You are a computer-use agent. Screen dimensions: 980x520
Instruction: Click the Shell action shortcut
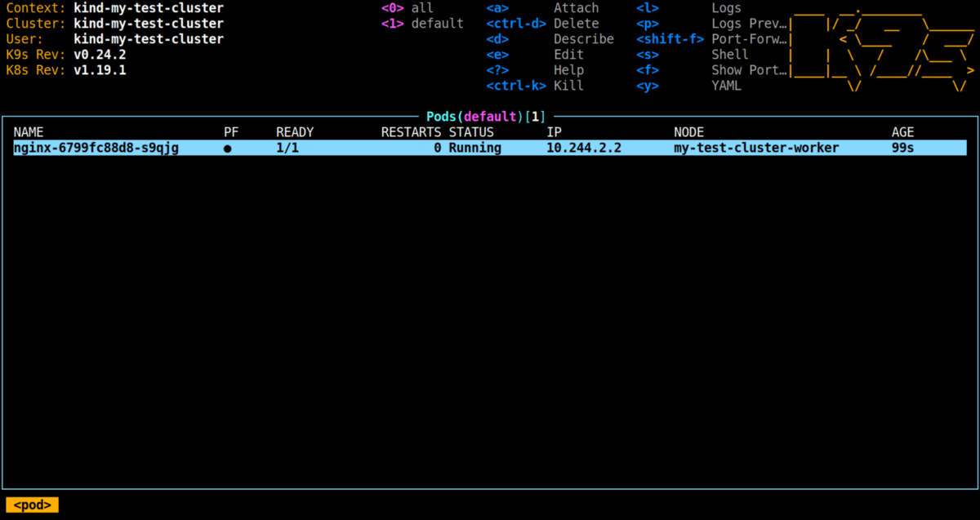tap(729, 54)
